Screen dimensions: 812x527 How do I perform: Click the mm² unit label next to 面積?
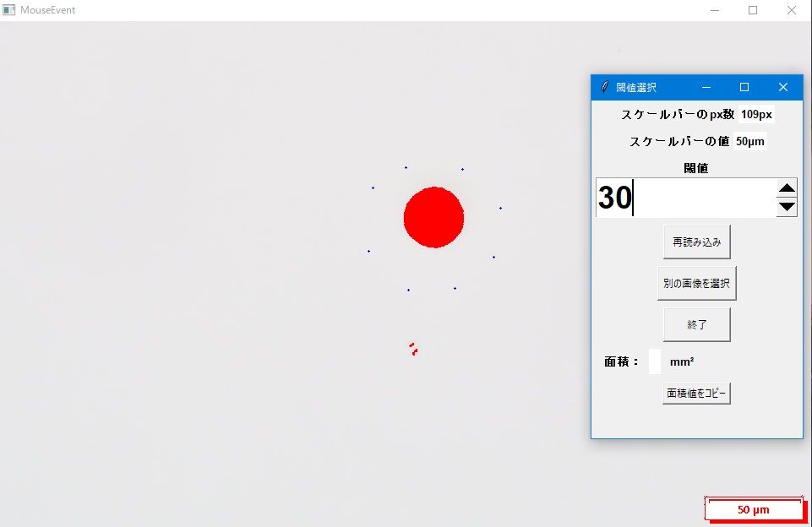click(681, 361)
